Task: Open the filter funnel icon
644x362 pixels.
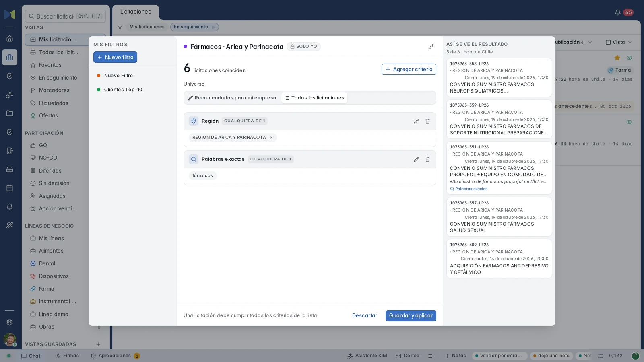Action: pyautogui.click(x=120, y=27)
